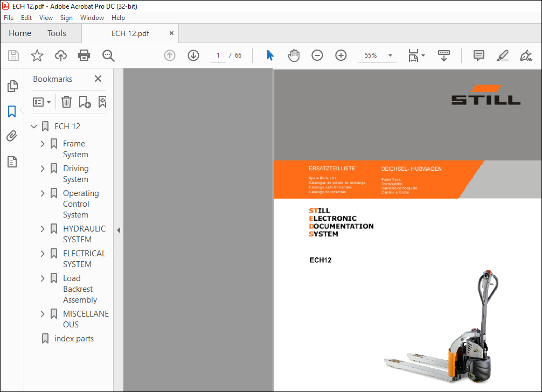Expand the Driving System bookmark

coord(43,169)
